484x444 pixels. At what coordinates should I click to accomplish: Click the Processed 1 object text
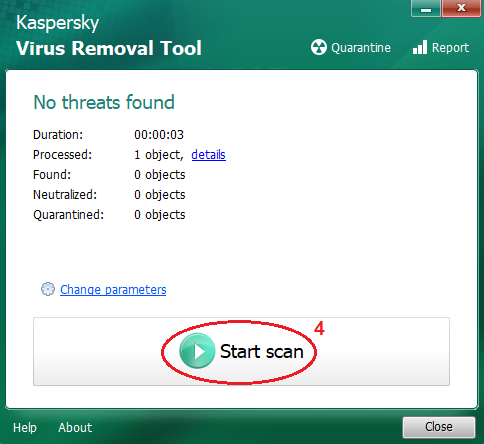(159, 155)
